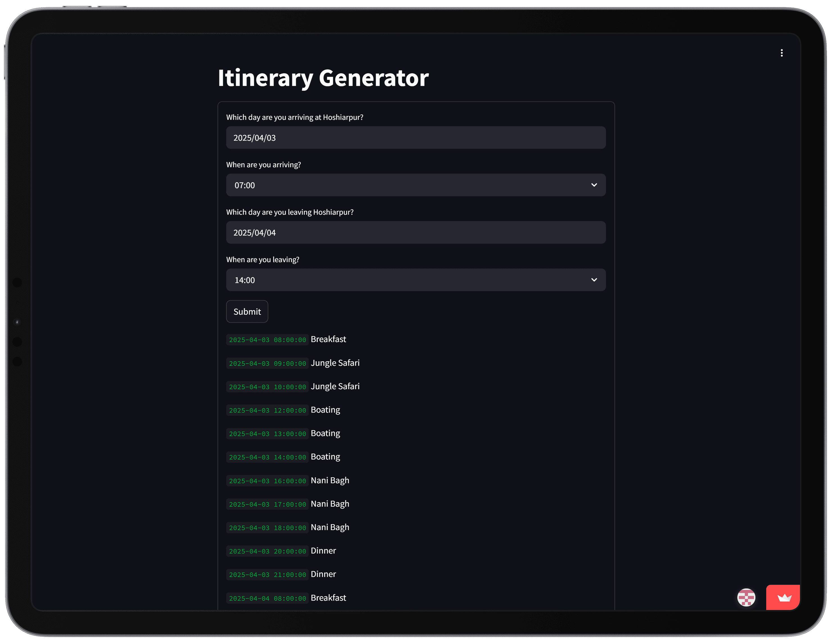Click the 16:00:00 Nani Bagh timestamp
The height and width of the screenshot is (644, 832).
pyautogui.click(x=267, y=481)
